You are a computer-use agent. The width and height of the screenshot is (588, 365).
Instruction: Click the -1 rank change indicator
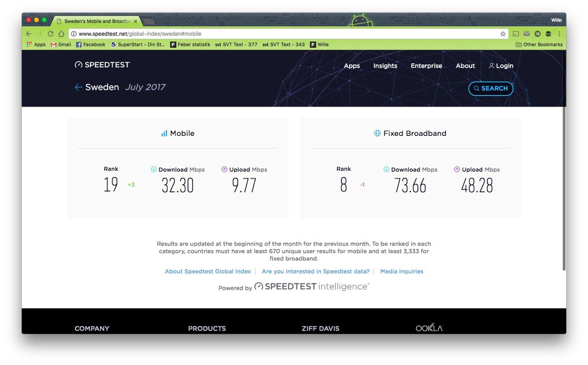point(362,185)
